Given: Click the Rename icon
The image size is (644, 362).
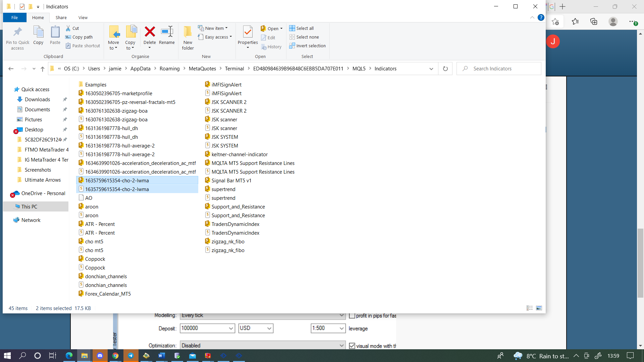Looking at the screenshot, I should tap(167, 32).
